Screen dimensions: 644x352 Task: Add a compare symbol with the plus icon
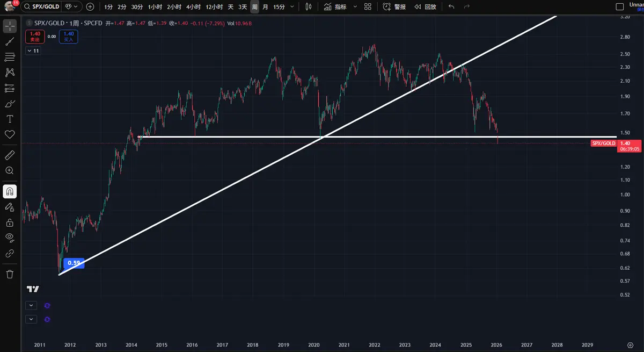90,7
